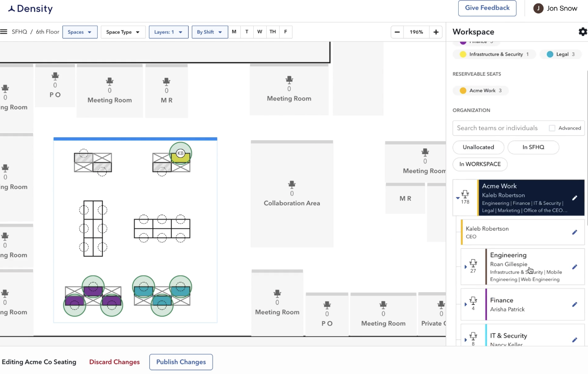Image resolution: width=588 pixels, height=374 pixels.
Task: Open the hamburger menu beside SFHQ
Action: point(4,32)
